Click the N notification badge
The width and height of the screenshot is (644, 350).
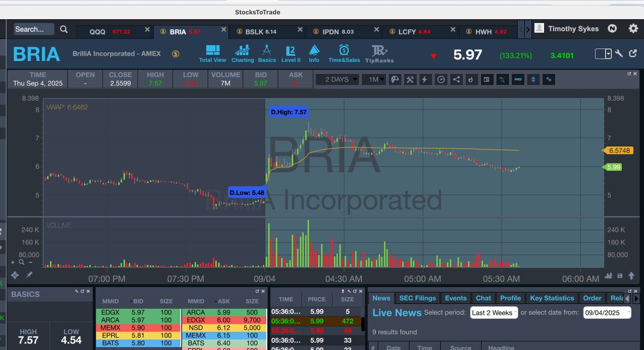click(x=612, y=29)
